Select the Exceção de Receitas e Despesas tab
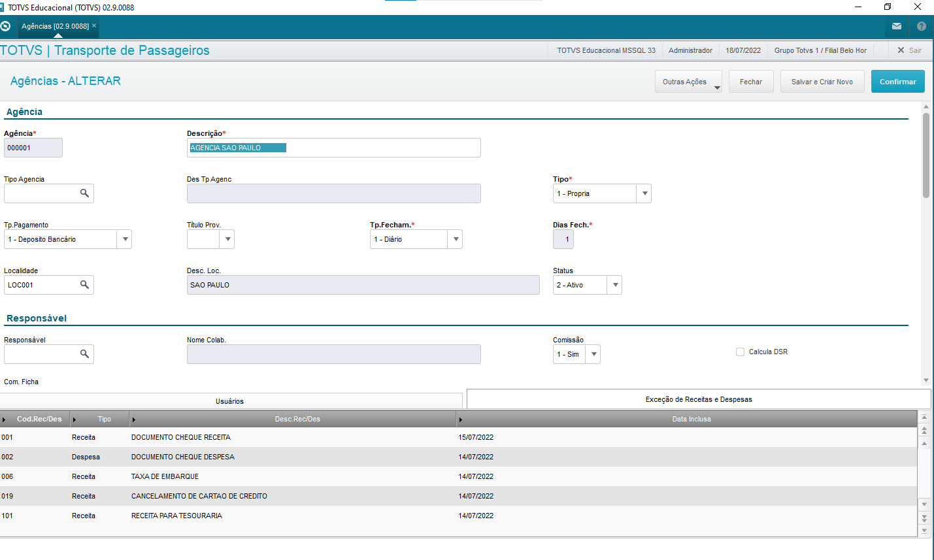 click(699, 399)
